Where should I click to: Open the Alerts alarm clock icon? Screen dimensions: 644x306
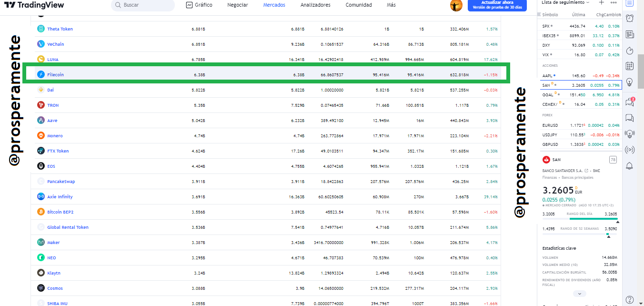click(x=629, y=18)
